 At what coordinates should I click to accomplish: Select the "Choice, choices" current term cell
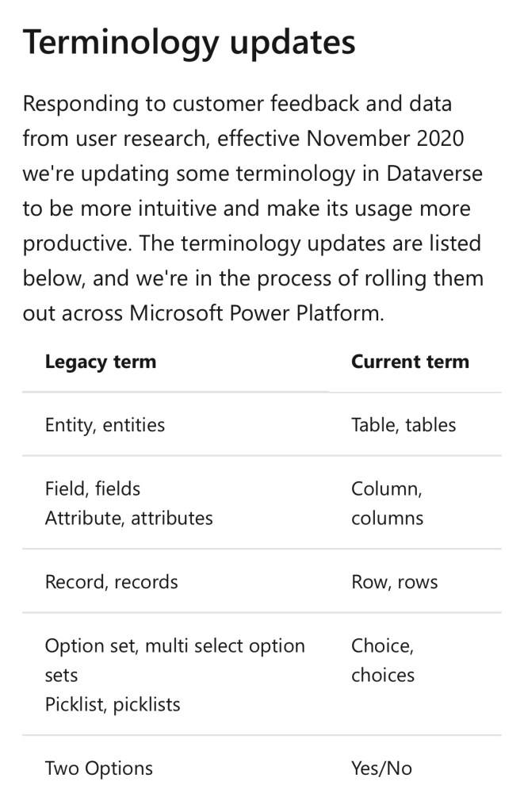pyautogui.click(x=383, y=660)
